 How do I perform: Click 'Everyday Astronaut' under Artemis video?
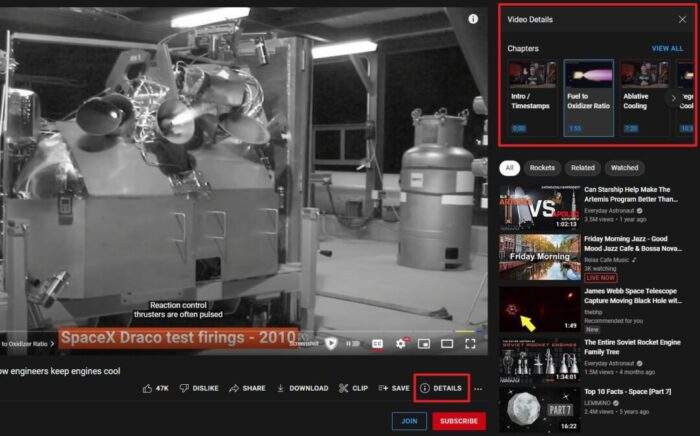tap(609, 210)
